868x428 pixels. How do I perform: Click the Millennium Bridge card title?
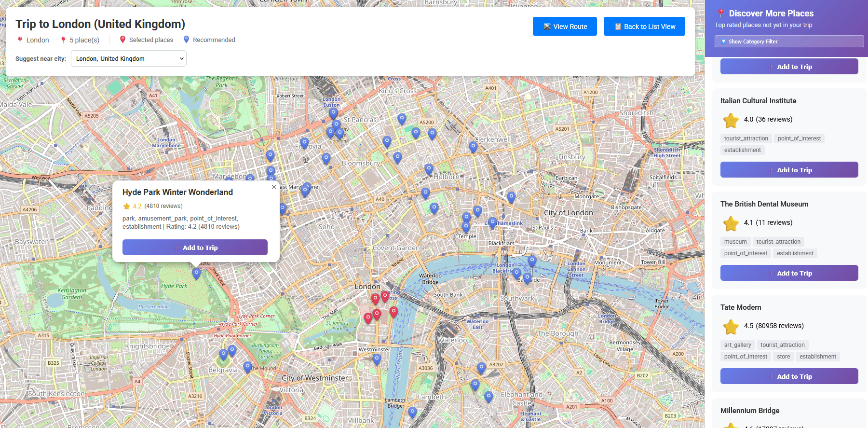coord(750,411)
